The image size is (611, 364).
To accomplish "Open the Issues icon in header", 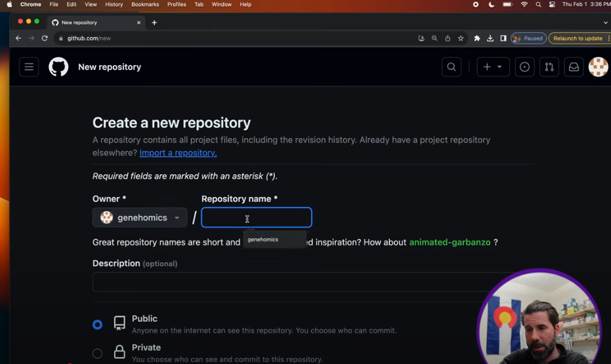I will click(x=524, y=67).
